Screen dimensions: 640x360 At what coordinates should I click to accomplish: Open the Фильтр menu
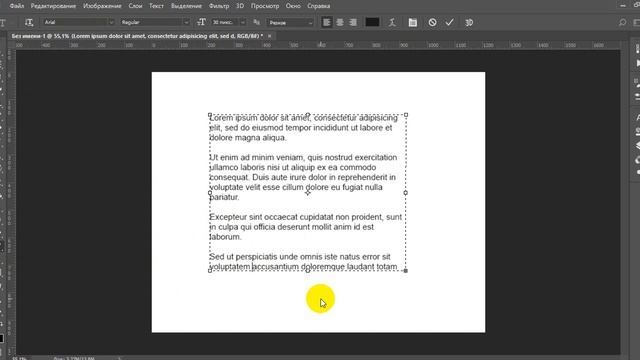[219, 6]
